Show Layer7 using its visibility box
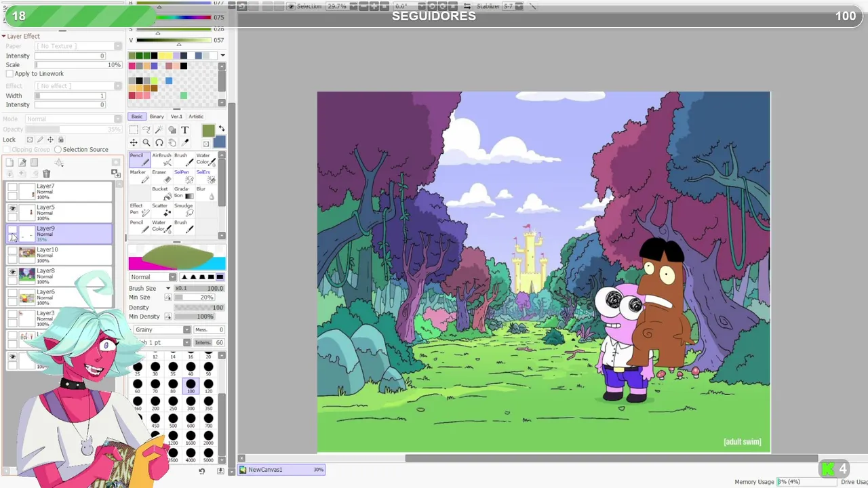The width and height of the screenshot is (868, 488). 12,187
